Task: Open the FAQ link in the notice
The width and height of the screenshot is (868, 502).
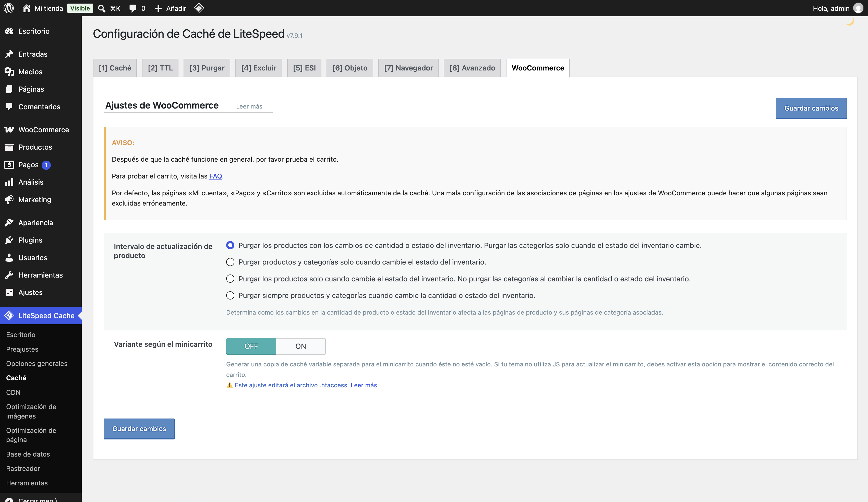Action: 216,176
